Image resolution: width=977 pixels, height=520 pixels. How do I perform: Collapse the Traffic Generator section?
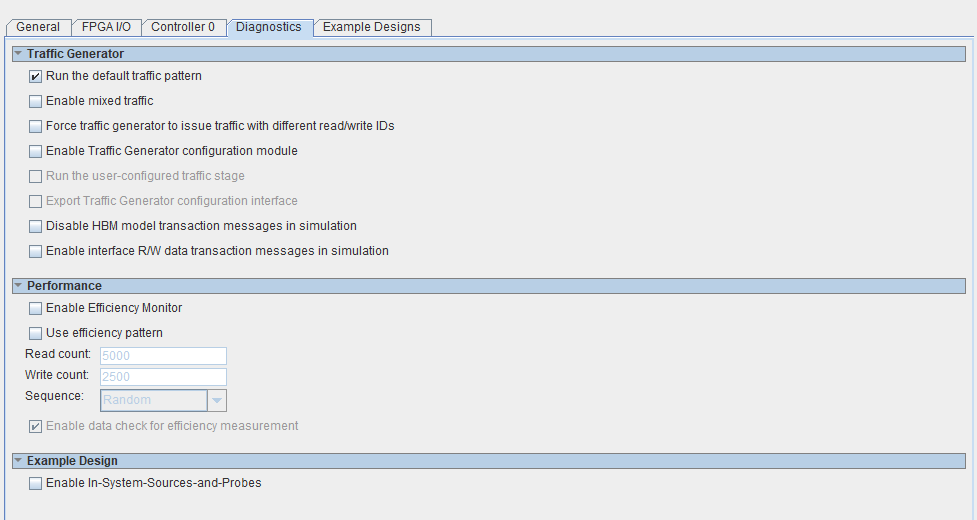pyautogui.click(x=18, y=54)
